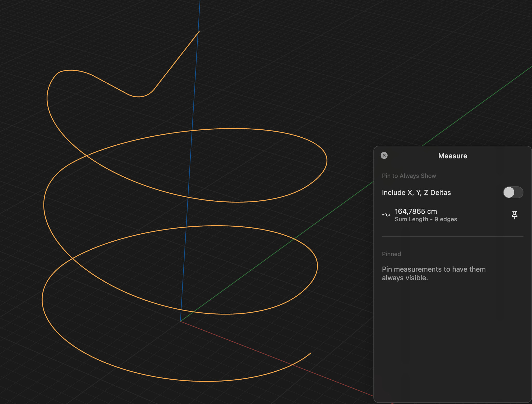The image size is (532, 404).
Task: Click the 164,7865 cm length value
Action: pyautogui.click(x=416, y=211)
